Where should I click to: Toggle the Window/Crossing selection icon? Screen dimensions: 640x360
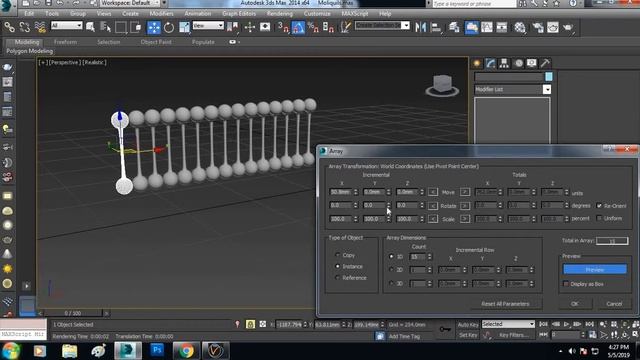point(136,27)
